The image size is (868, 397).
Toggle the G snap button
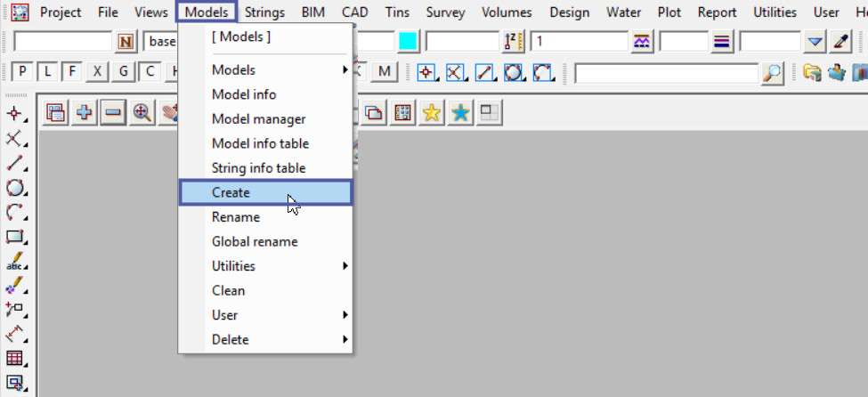[x=124, y=72]
